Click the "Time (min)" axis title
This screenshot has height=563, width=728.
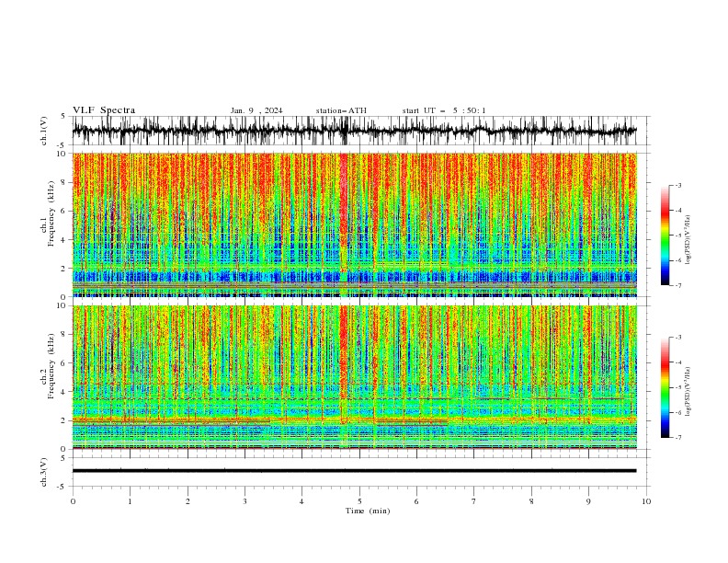368,511
